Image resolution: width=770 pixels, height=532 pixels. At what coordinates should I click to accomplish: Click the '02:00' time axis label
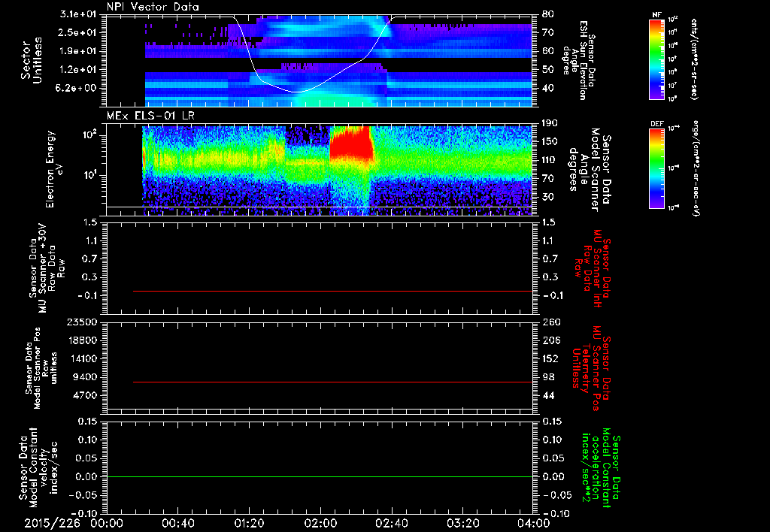point(320,524)
